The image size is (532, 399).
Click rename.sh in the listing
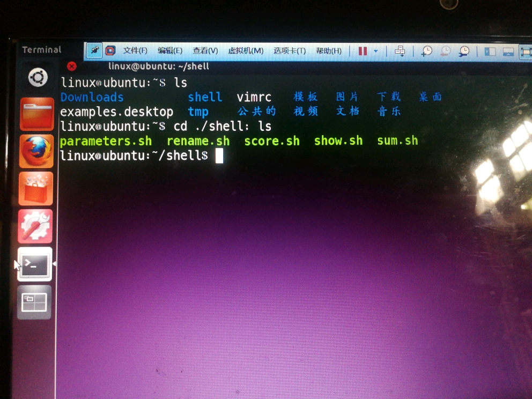(198, 141)
